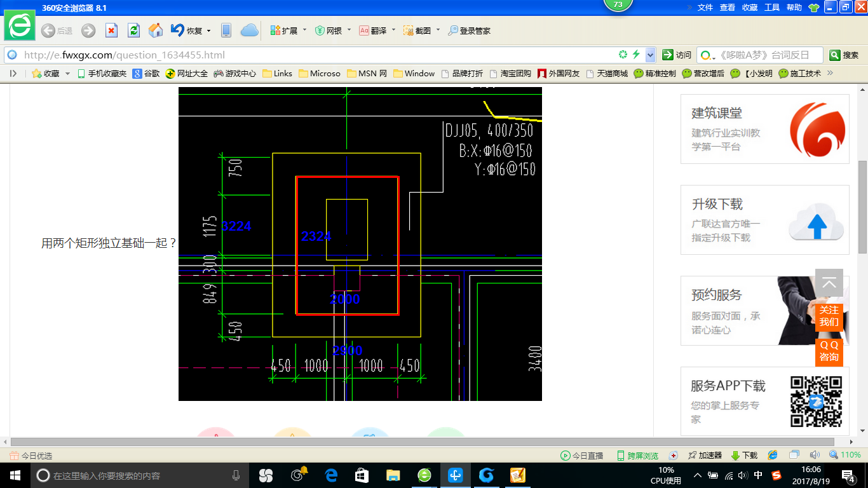The width and height of the screenshot is (868, 488).
Task: Click the 360 browser green logo
Action: (x=21, y=27)
